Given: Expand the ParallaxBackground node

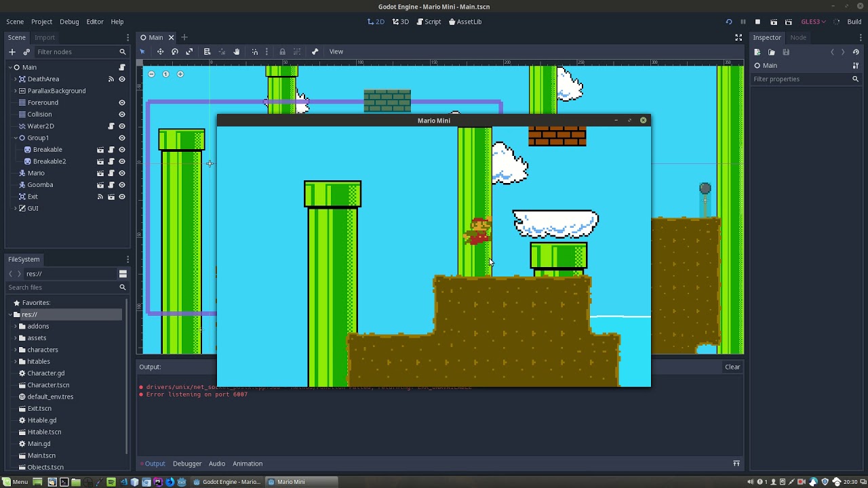Looking at the screenshot, I should pos(16,91).
